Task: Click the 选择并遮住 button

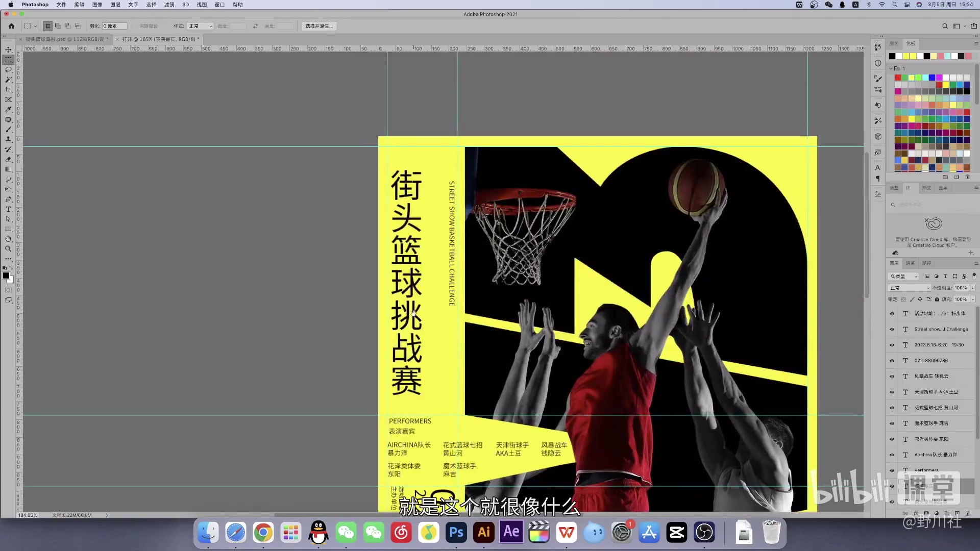Action: (318, 26)
